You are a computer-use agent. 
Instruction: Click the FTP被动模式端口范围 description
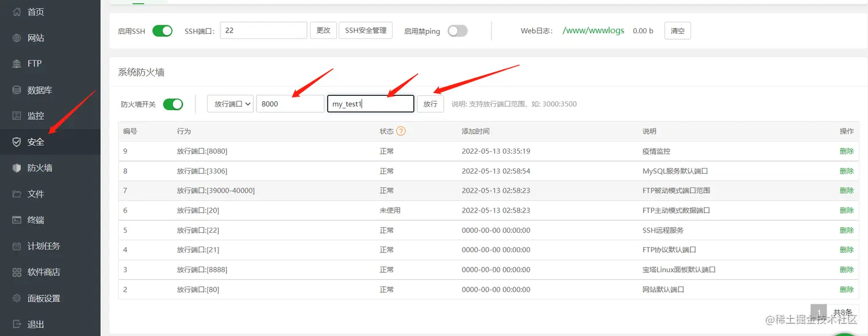click(676, 190)
